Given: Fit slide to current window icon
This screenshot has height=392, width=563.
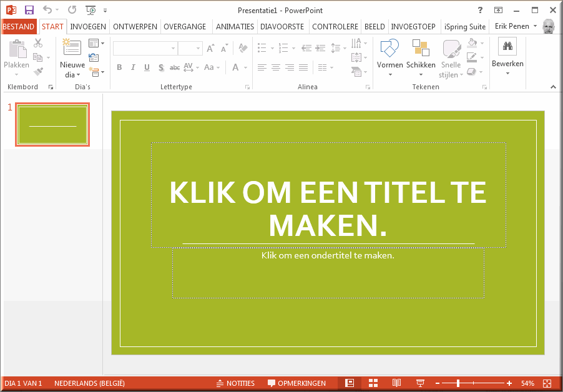Looking at the screenshot, I should pyautogui.click(x=547, y=383).
